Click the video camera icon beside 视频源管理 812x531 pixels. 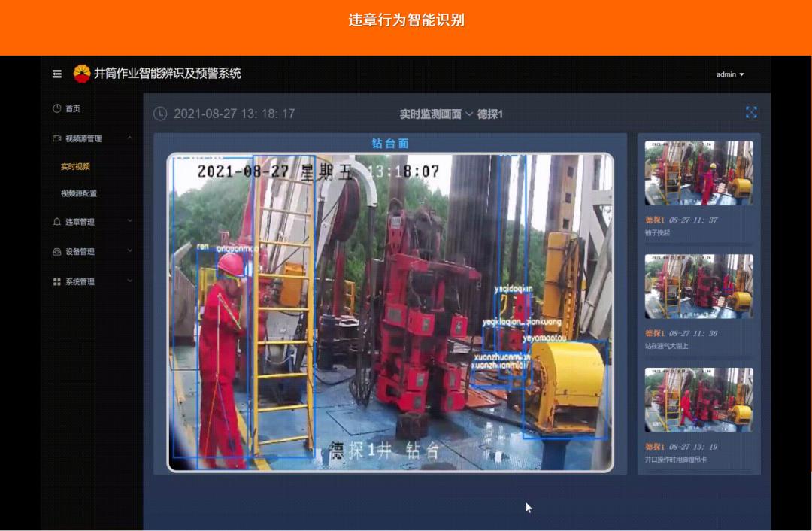click(x=57, y=138)
